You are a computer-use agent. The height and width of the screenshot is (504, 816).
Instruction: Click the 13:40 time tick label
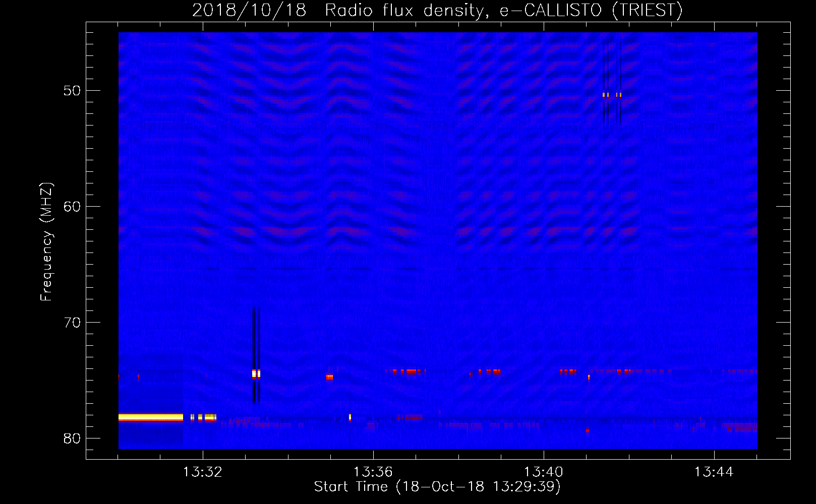pos(544,472)
